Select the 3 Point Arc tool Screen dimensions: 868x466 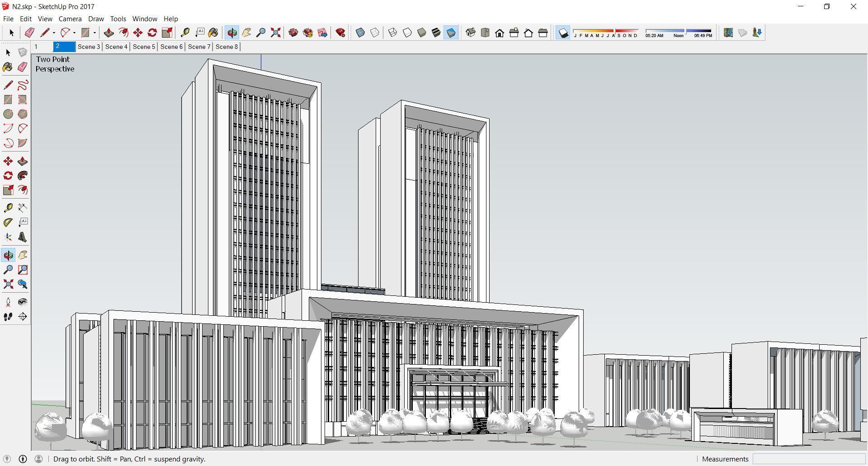pos(8,143)
